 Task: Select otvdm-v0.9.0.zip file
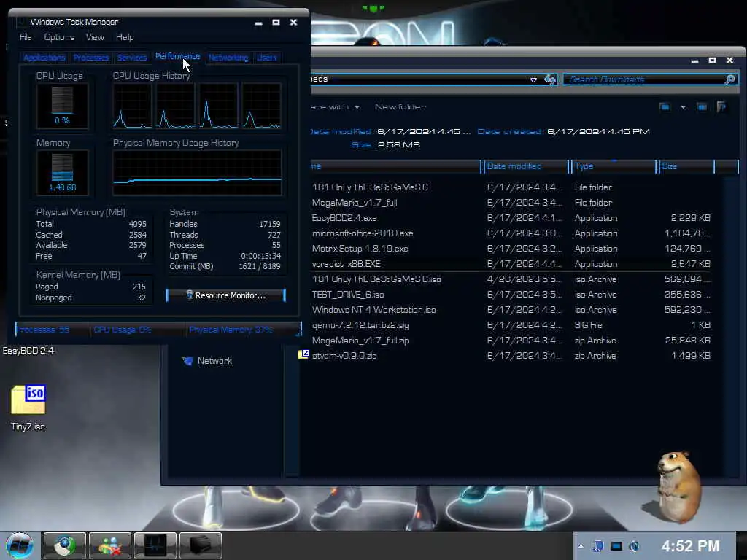click(344, 355)
